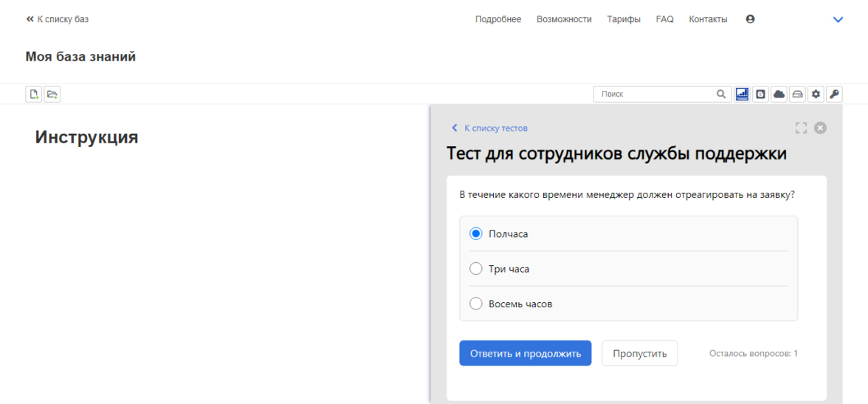Click the disk drive toolbar icon

[x=797, y=94]
